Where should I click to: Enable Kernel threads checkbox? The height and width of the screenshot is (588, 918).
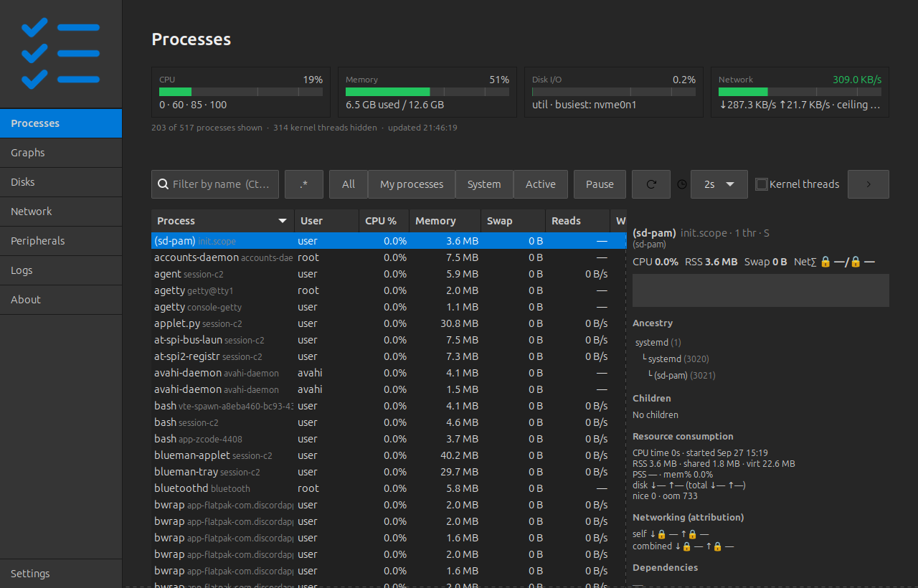[762, 184]
